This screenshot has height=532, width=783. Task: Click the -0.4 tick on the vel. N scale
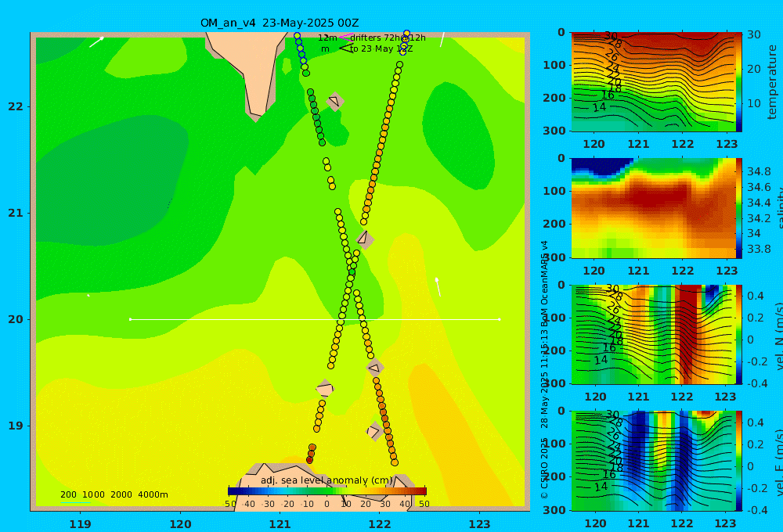[x=756, y=383]
